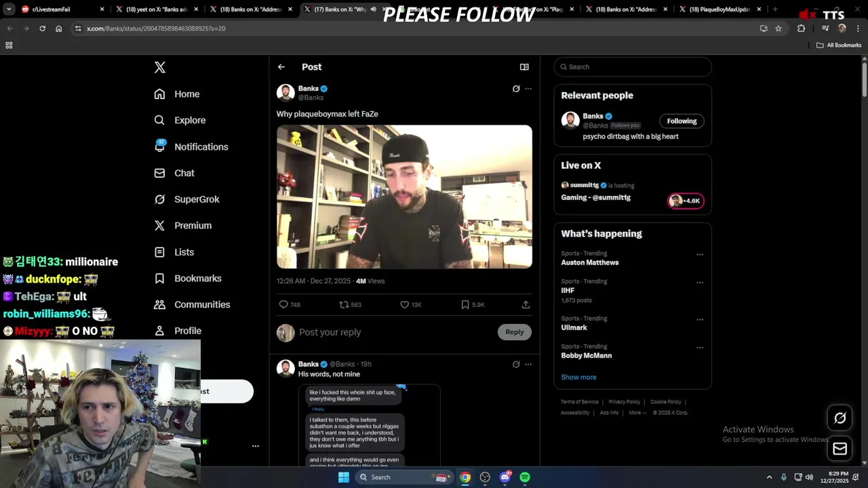
Task: Open Explore search page
Action: pos(180,120)
